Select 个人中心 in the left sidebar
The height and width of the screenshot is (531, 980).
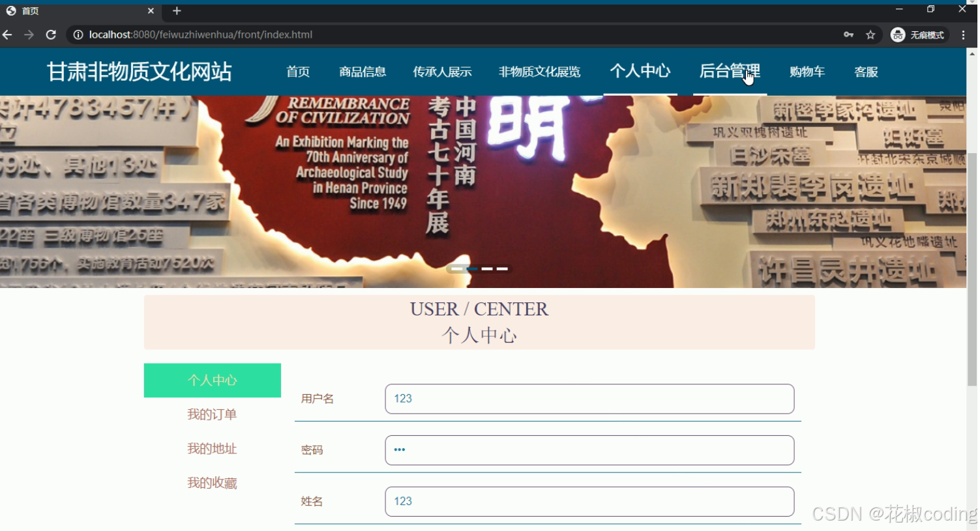pos(213,380)
